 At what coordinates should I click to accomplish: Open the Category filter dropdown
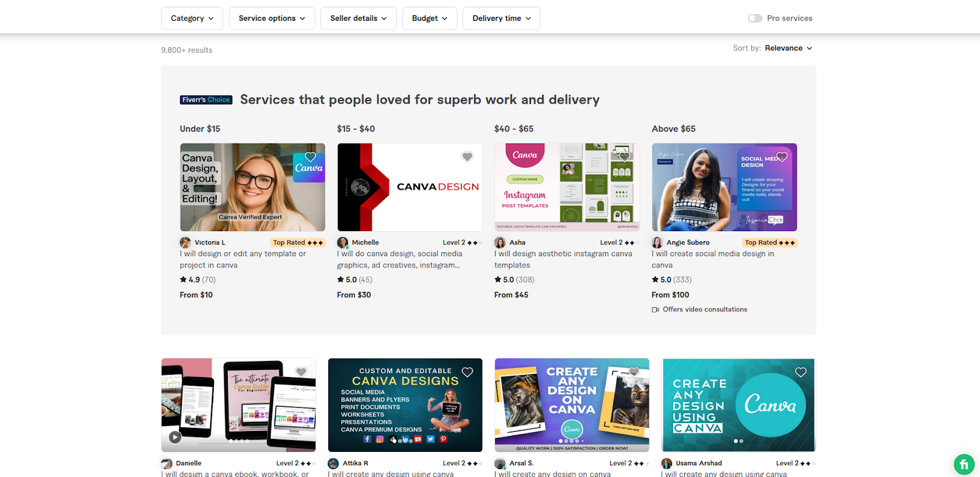point(192,18)
